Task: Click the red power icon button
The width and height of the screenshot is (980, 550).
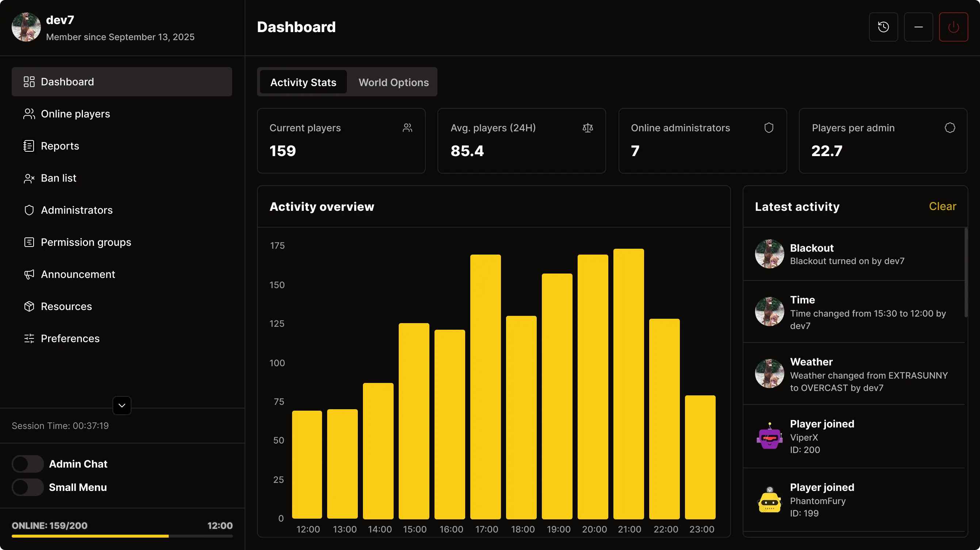Action: point(953,27)
